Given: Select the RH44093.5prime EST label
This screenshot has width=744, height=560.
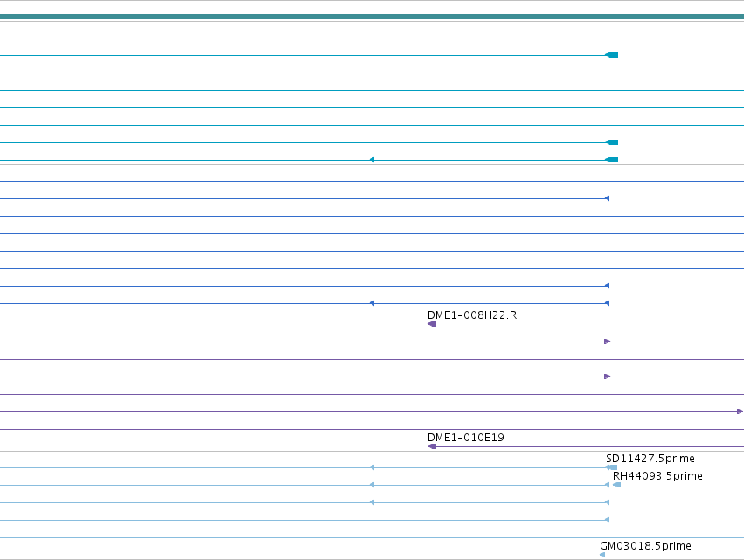Looking at the screenshot, I should coord(657,476).
